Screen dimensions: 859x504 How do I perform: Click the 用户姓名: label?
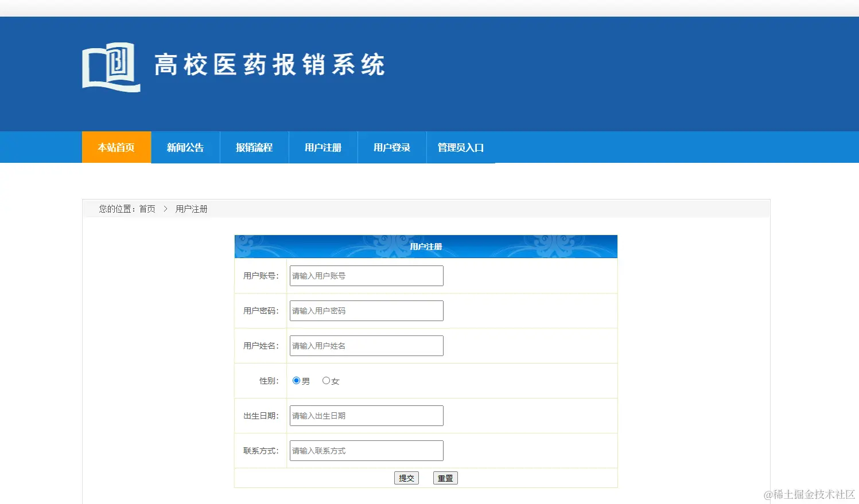coord(261,346)
